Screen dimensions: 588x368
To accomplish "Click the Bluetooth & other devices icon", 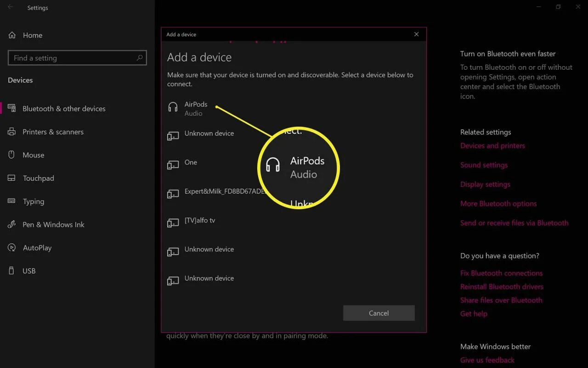I will [12, 108].
